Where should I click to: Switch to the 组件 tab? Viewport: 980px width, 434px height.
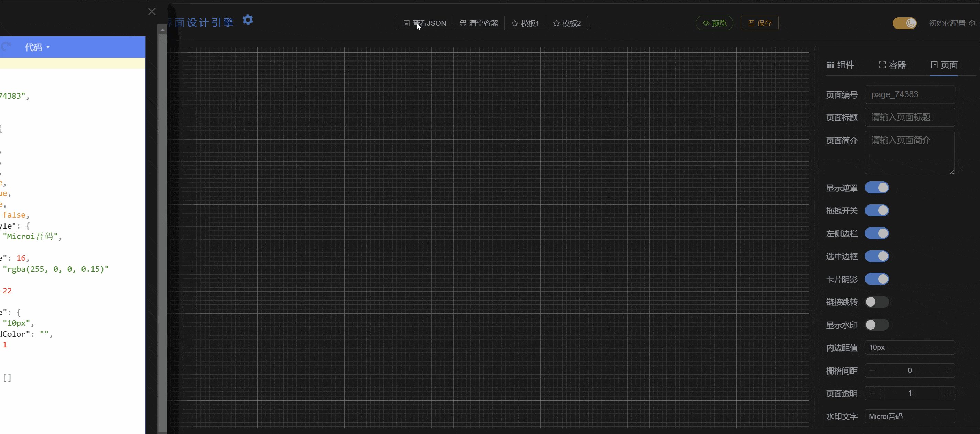point(841,65)
